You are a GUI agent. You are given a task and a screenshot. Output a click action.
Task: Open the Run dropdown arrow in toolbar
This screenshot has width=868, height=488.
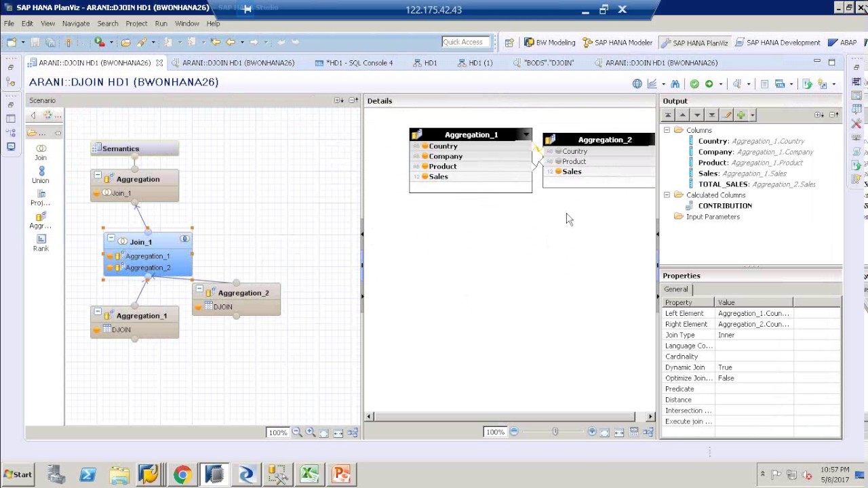coord(111,42)
